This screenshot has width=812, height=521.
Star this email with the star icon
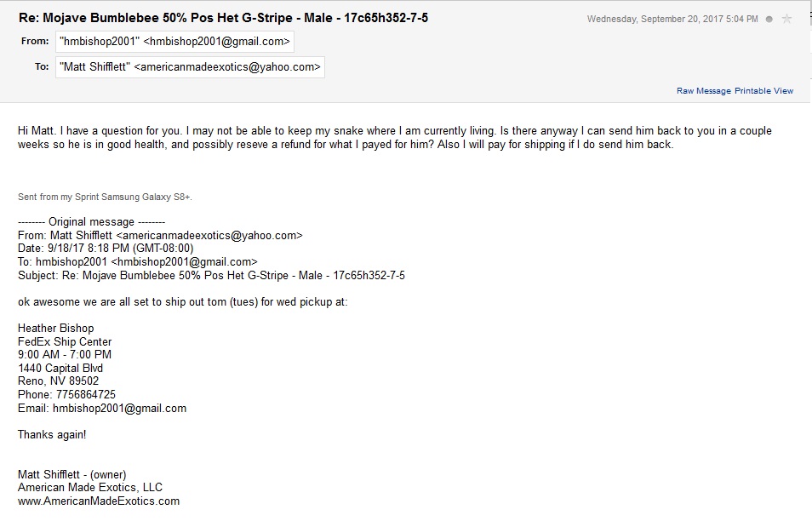[786, 20]
